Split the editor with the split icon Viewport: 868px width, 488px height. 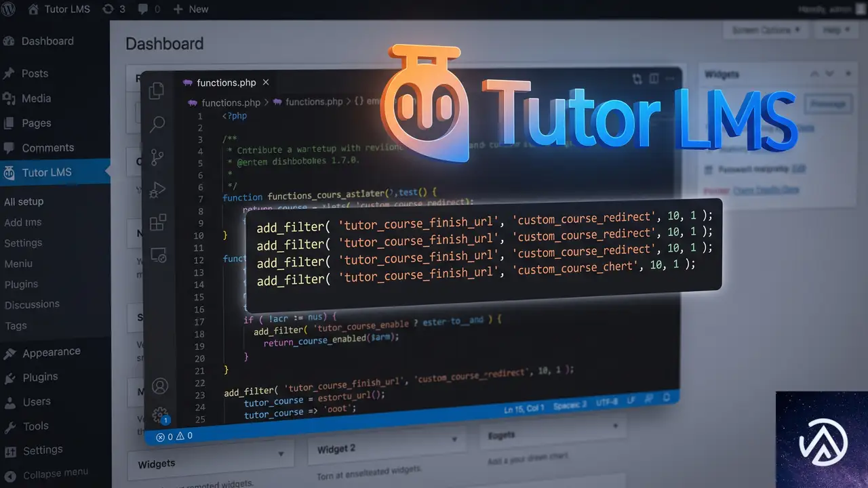tap(654, 79)
